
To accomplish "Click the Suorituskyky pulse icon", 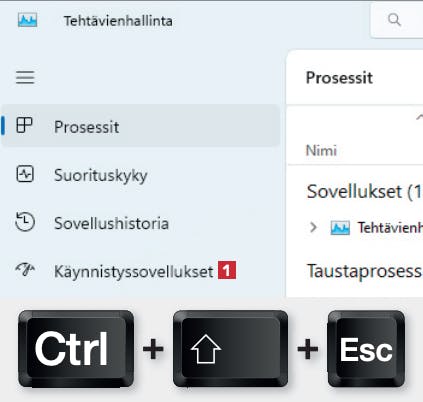I will (x=25, y=174).
